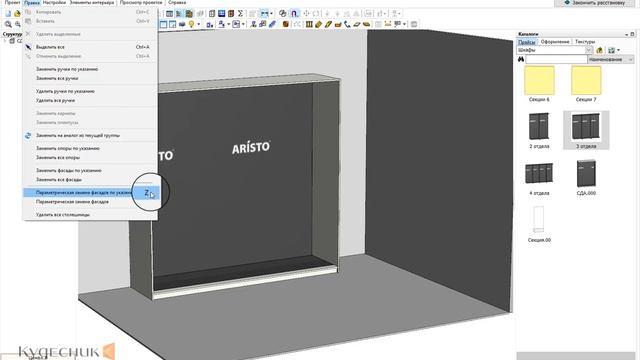Click the phone handset toolbar icon

tap(347, 24)
